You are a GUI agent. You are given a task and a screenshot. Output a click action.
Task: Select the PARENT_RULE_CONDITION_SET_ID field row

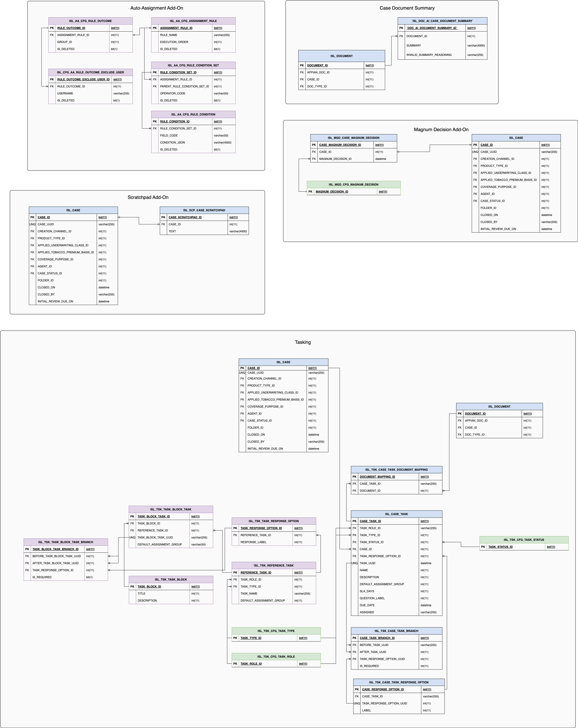tap(193, 86)
